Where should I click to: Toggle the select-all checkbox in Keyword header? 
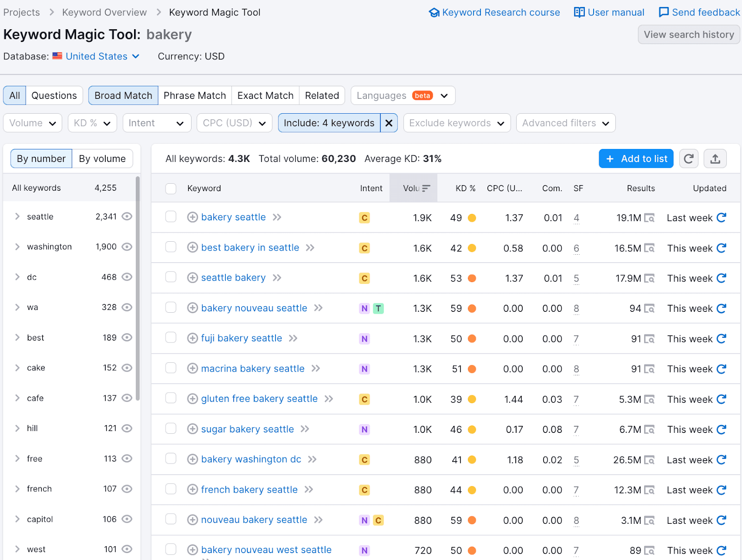171,188
